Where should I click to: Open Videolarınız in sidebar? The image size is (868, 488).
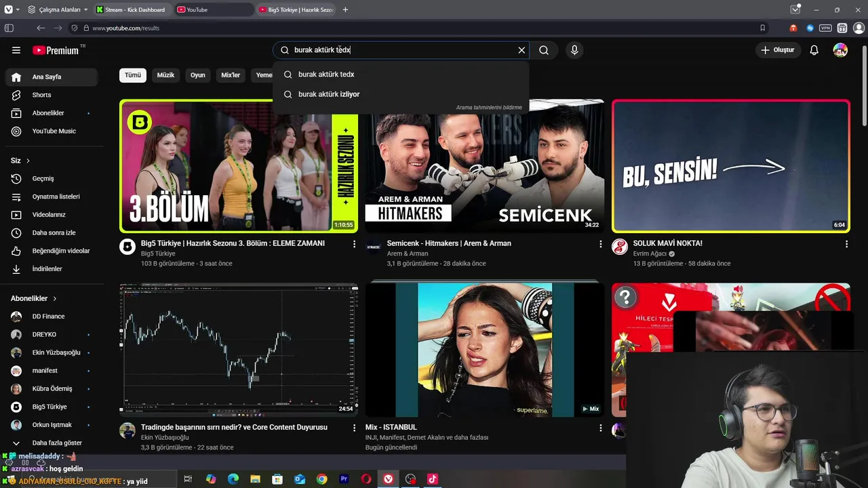[52, 215]
